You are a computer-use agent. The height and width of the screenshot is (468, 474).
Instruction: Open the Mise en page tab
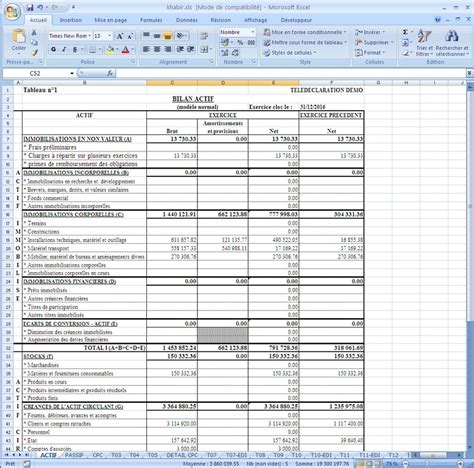click(111, 20)
